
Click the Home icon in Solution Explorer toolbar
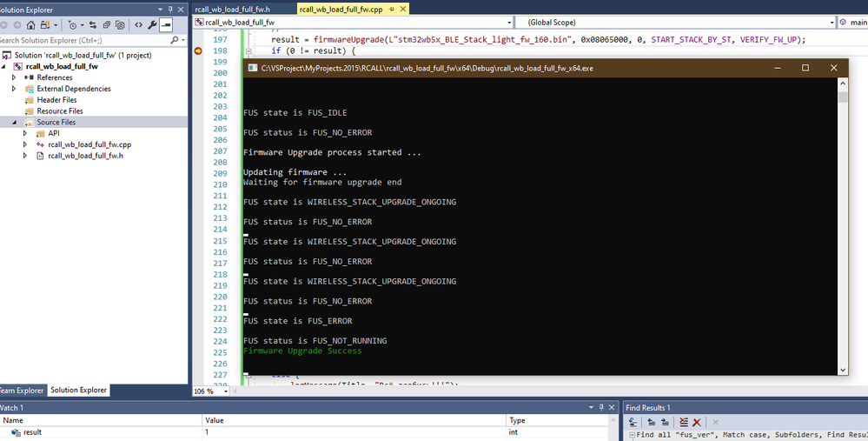coord(31,25)
